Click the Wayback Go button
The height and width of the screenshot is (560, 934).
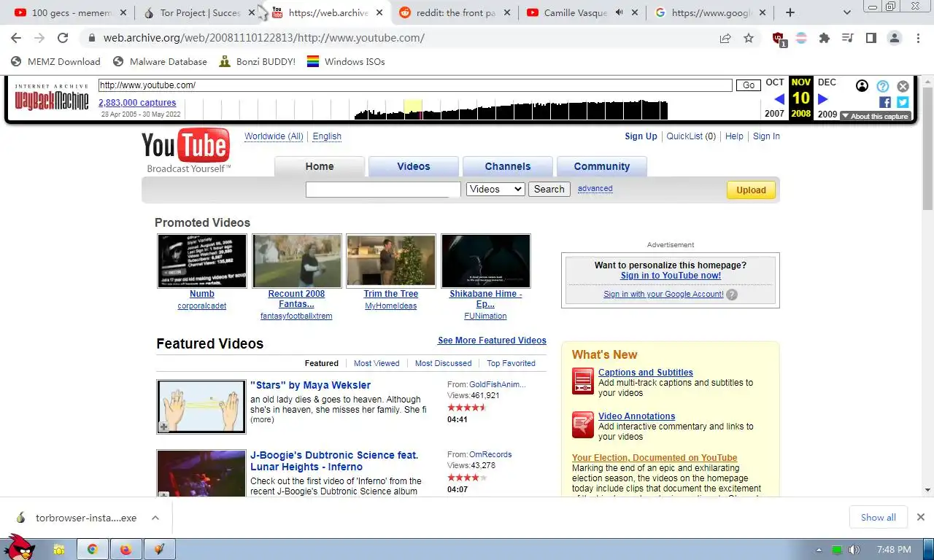pyautogui.click(x=748, y=85)
